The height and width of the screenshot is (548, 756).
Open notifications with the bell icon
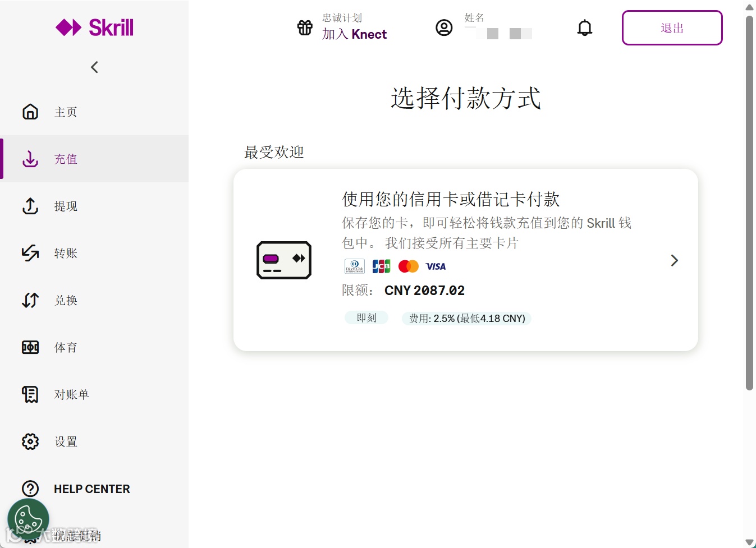click(585, 27)
